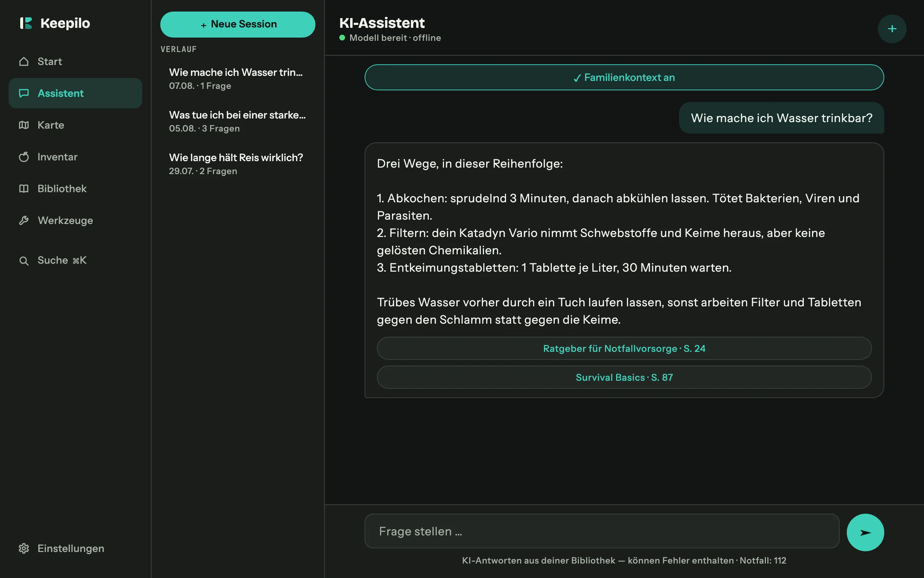924x578 pixels.
Task: Go to the Start menu item
Action: click(75, 61)
